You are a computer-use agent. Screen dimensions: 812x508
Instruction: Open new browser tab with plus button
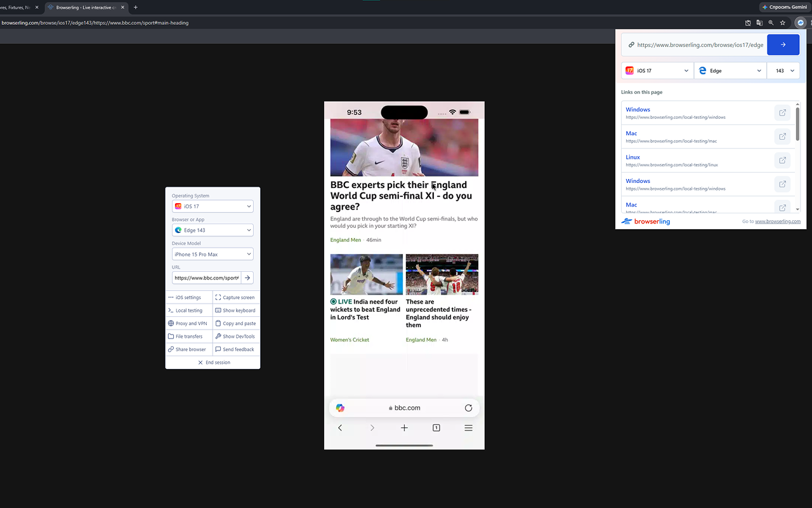click(x=135, y=8)
